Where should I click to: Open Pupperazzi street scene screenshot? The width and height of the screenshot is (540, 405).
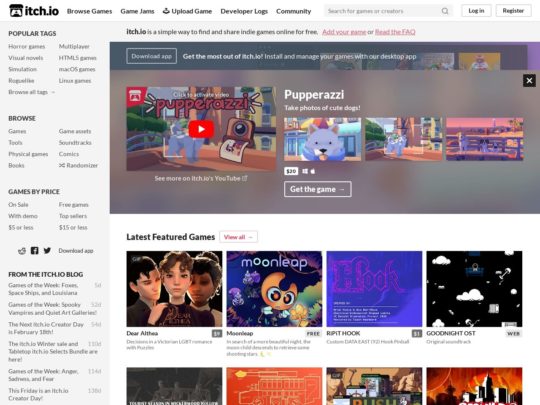pyautogui.click(x=404, y=139)
